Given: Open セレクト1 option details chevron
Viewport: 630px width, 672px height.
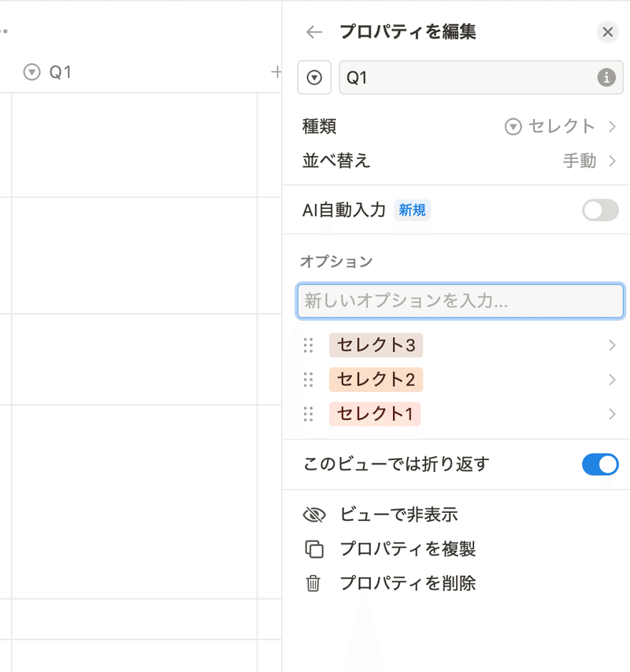Looking at the screenshot, I should pyautogui.click(x=612, y=414).
